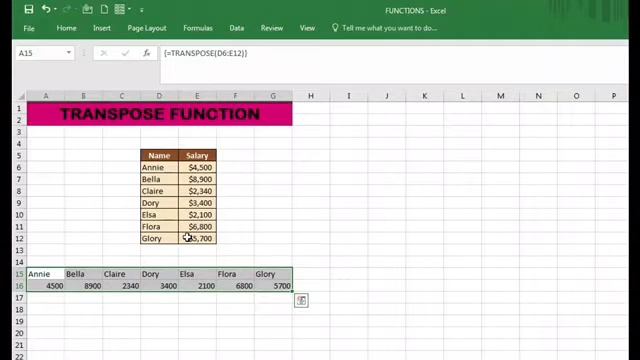The image size is (640, 360).
Task: Select the cell containing Annie in the table
Action: pyautogui.click(x=159, y=167)
